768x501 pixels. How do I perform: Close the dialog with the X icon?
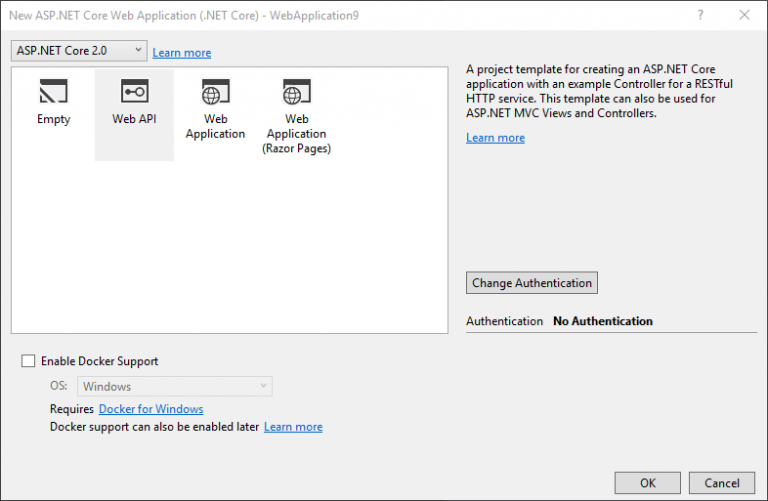tap(743, 16)
